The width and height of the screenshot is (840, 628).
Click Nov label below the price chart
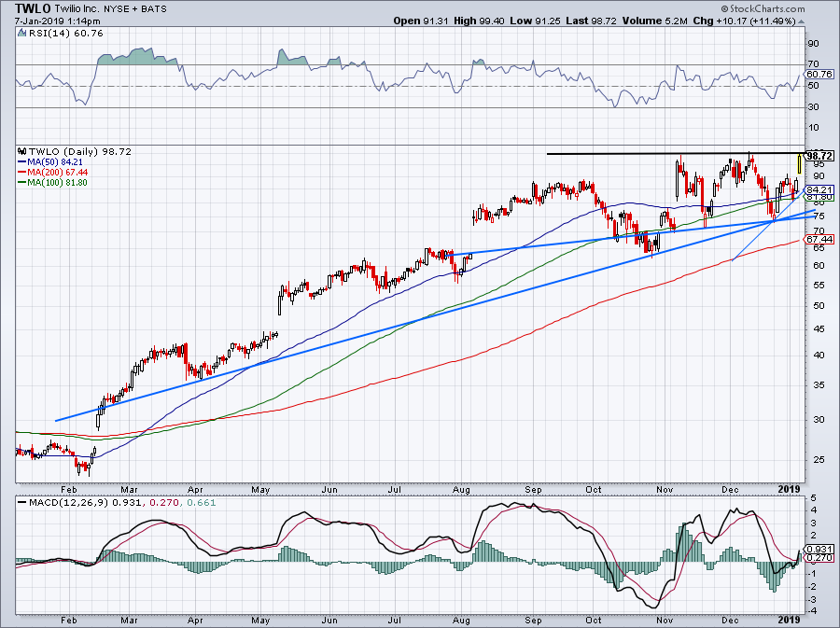[x=665, y=489]
